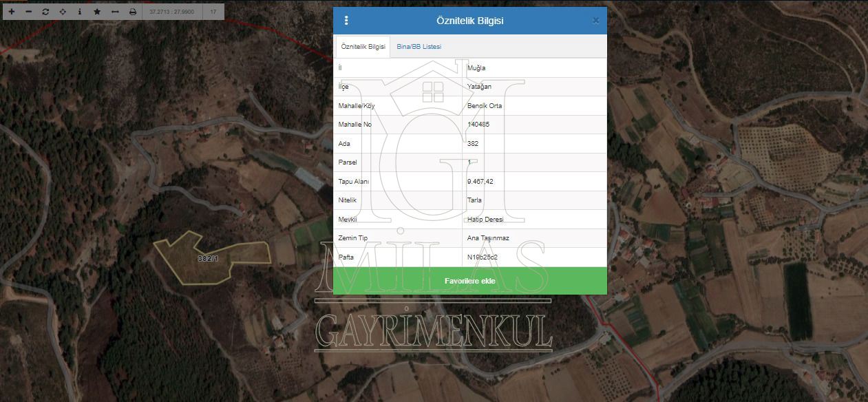Click the Nitelik value Tarla
The image size is (868, 402).
click(x=476, y=200)
